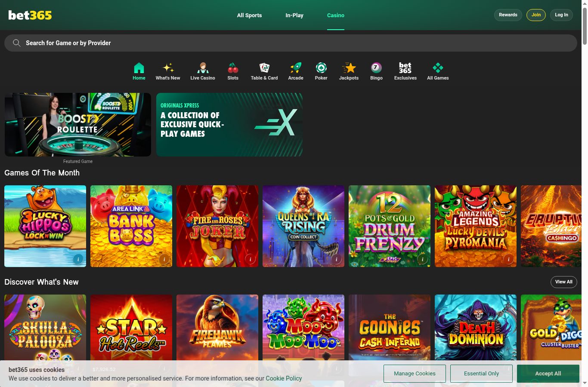Launch Star Hot Reels game
This screenshot has height=387, width=588.
point(131,328)
